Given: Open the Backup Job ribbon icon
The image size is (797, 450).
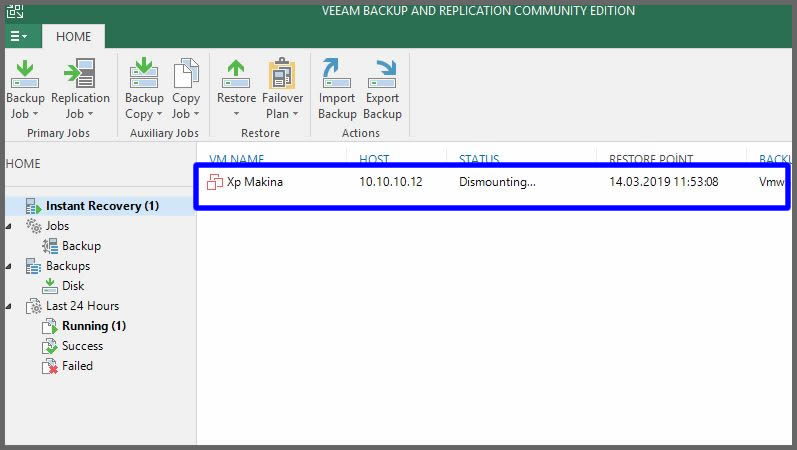Looking at the screenshot, I should (x=24, y=74).
